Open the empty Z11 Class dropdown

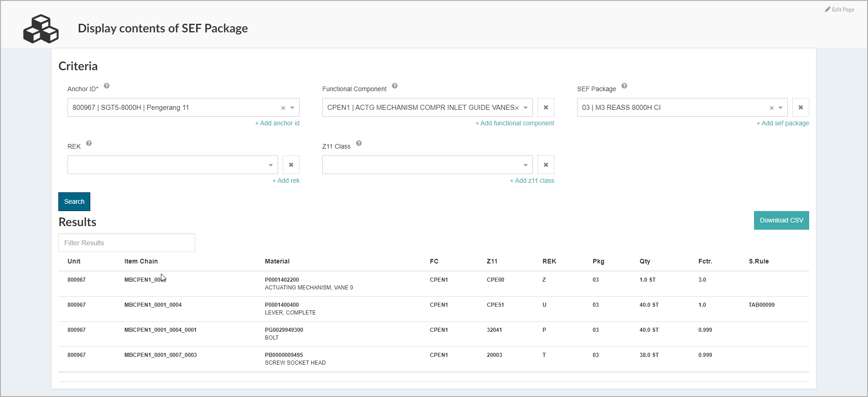(x=427, y=165)
